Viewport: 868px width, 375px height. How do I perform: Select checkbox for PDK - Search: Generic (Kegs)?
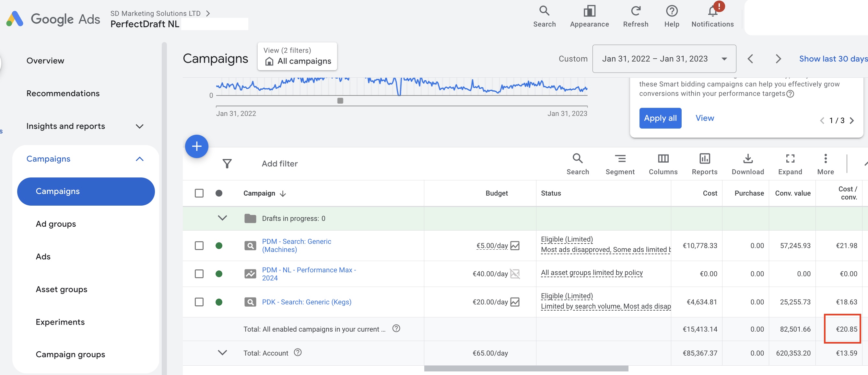pos(199,301)
